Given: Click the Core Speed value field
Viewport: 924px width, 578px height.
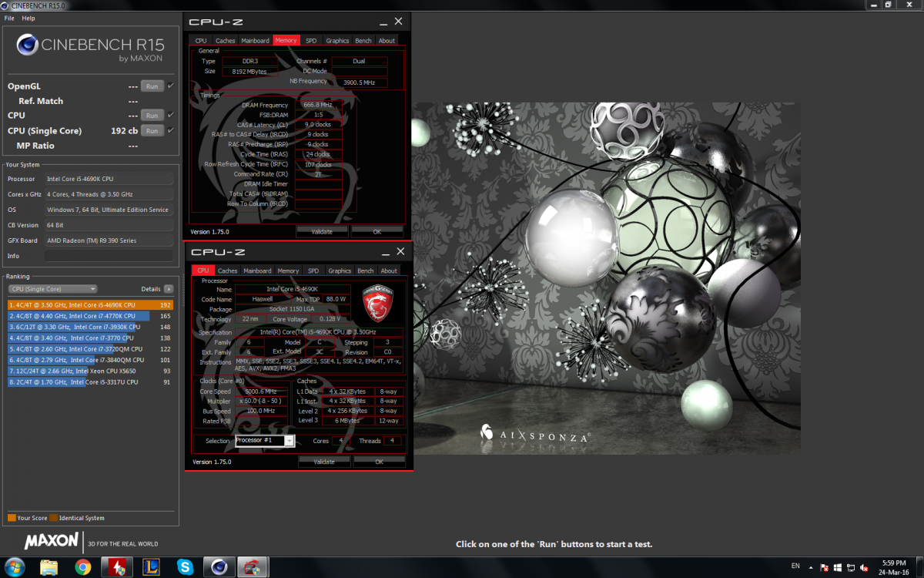Looking at the screenshot, I should point(261,391).
